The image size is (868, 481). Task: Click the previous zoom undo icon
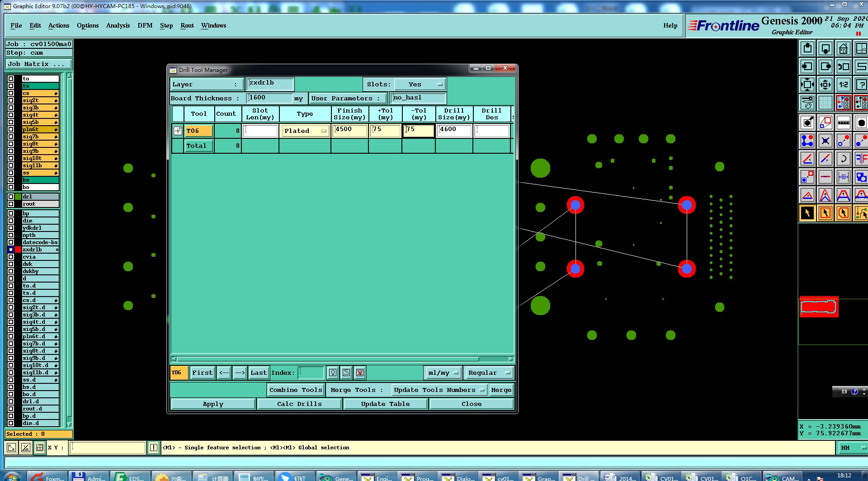(x=844, y=66)
